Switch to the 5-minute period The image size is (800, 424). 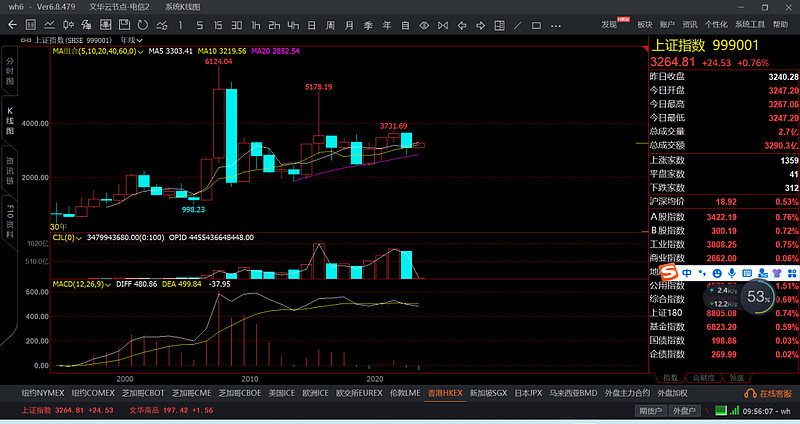point(199,25)
